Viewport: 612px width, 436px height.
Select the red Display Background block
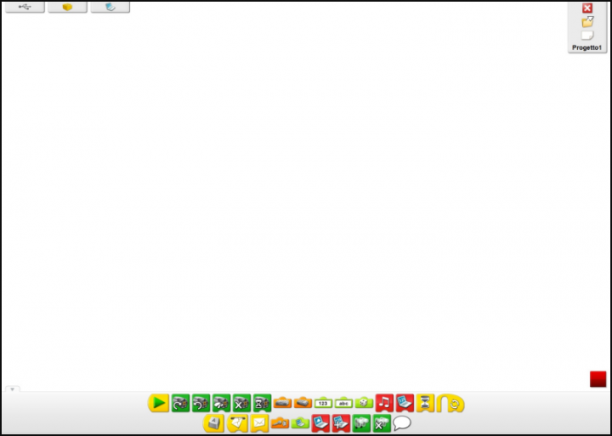321,424
